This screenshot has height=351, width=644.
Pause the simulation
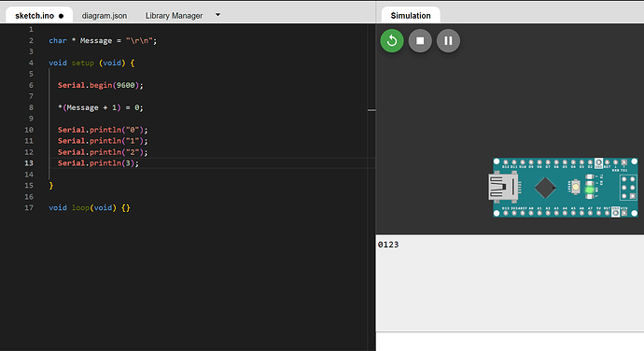point(448,41)
